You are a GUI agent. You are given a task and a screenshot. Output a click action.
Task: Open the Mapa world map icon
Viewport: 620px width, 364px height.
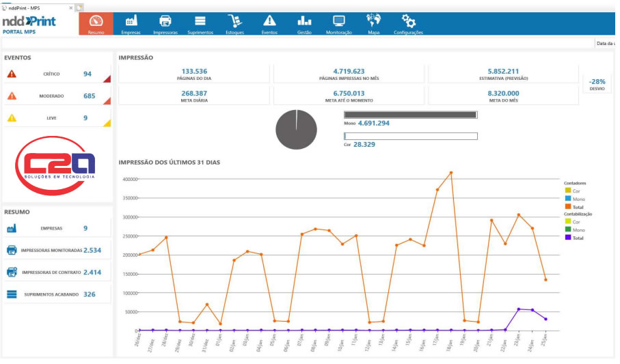point(374,20)
